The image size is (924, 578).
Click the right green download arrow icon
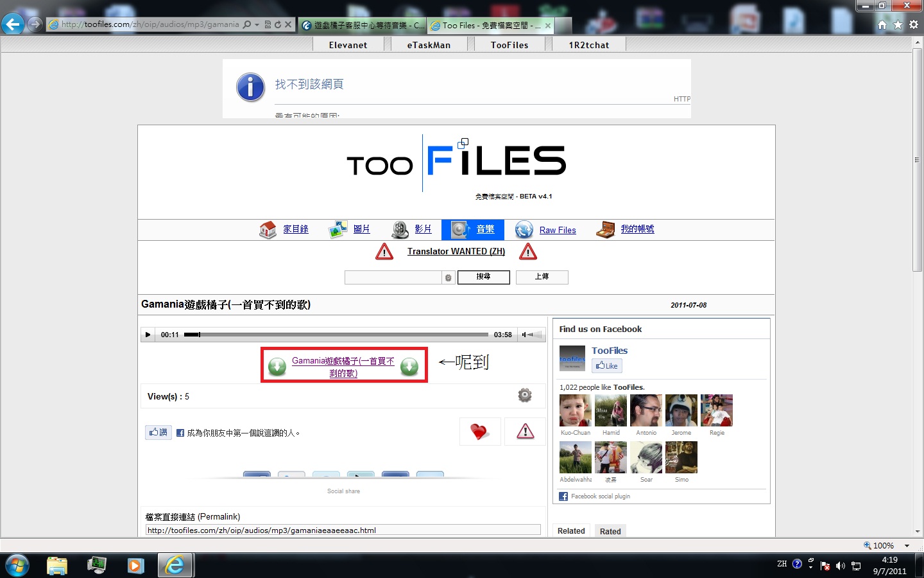click(x=409, y=367)
